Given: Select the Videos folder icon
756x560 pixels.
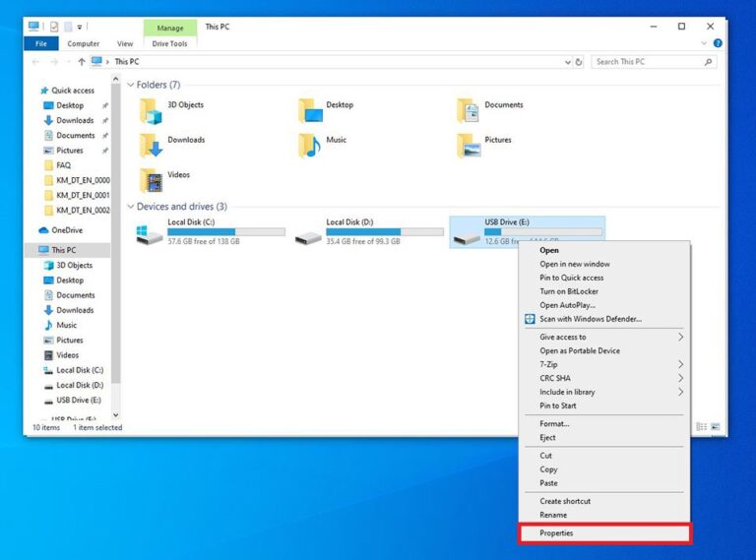Looking at the screenshot, I should (151, 181).
